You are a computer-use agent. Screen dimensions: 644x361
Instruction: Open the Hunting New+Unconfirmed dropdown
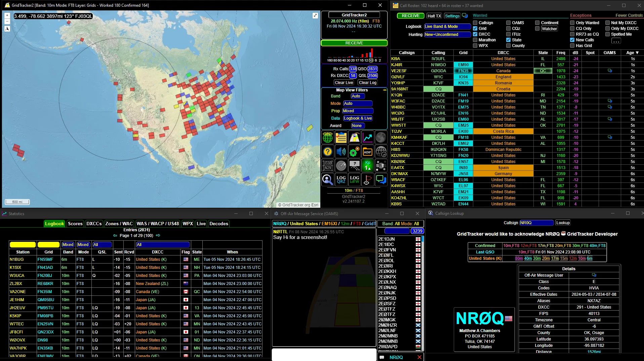coord(447,35)
